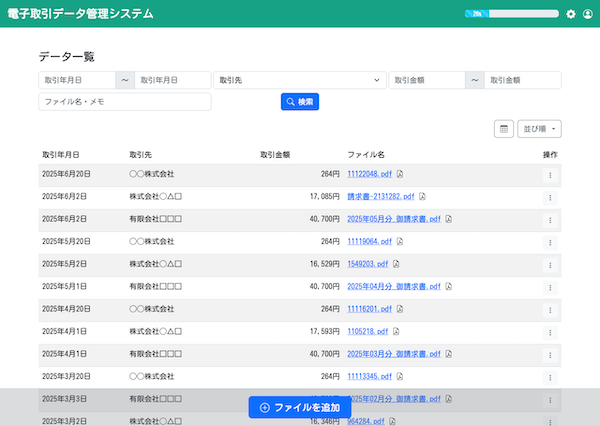
Task: Click PDF icon beside 1549203.pdf
Action: click(x=396, y=264)
